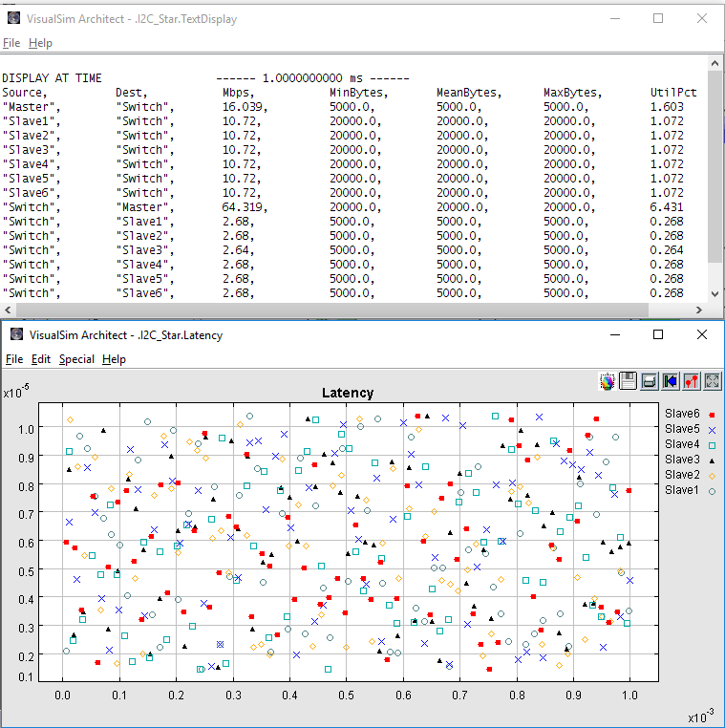Open plot format settings red dots icon
This screenshot has height=728, width=725.
click(691, 381)
